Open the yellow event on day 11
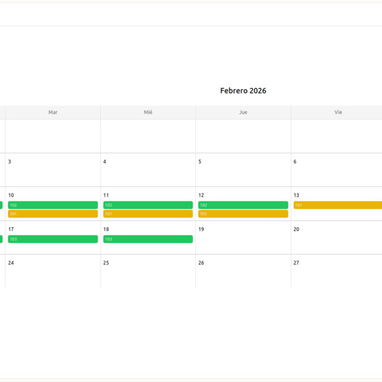382x382 pixels. click(148, 214)
